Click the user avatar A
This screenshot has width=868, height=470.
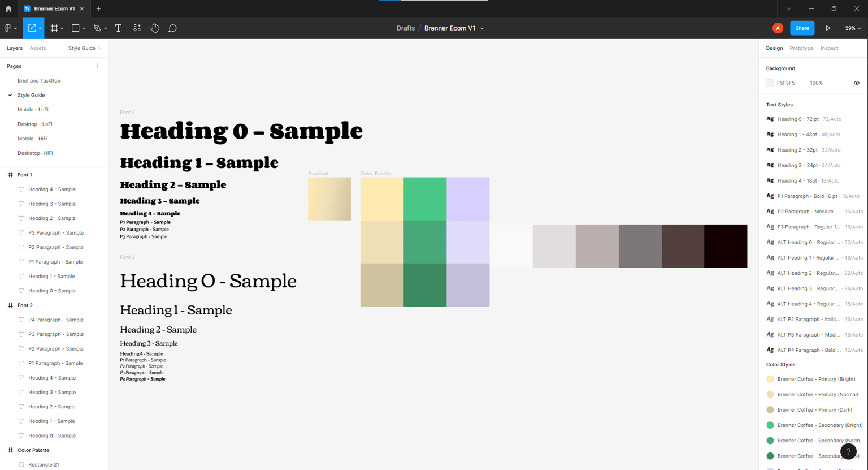click(x=778, y=28)
